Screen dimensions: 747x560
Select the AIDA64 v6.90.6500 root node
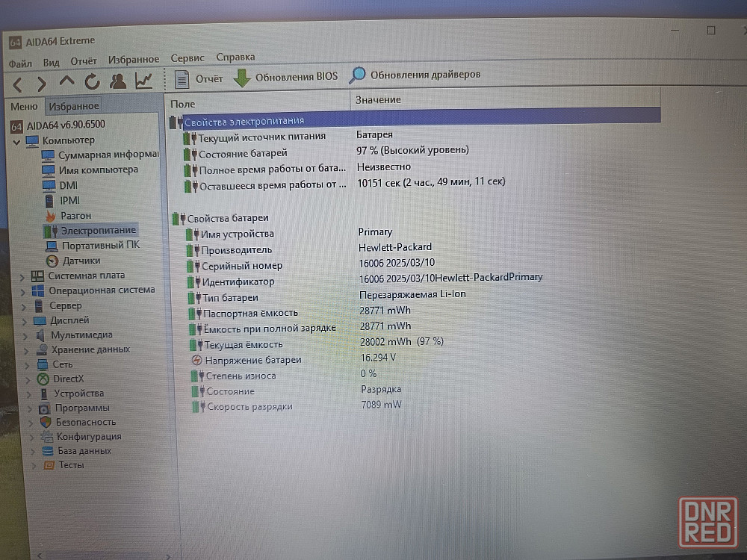(x=58, y=125)
